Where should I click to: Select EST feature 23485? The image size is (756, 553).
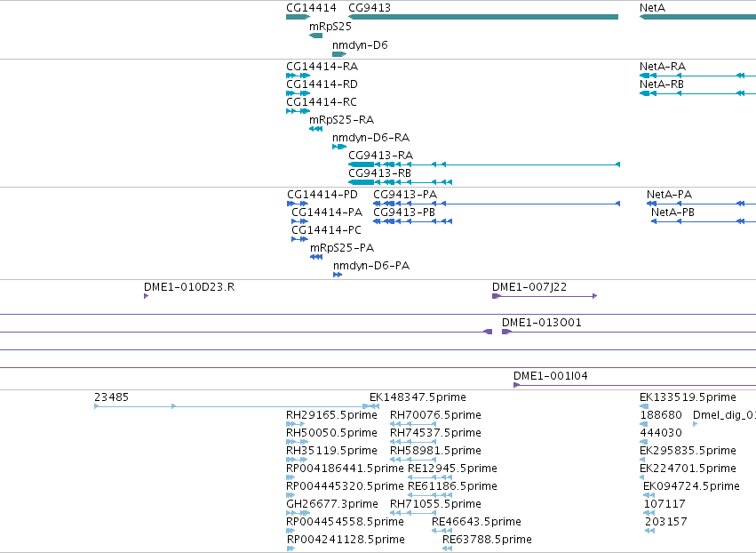click(111, 397)
